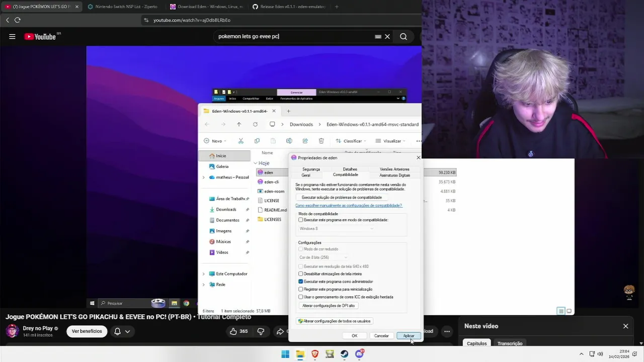Viewport: 644px width, 362px height.
Task: Switch to Release Eden GitHub browser tab
Action: [x=288, y=7]
